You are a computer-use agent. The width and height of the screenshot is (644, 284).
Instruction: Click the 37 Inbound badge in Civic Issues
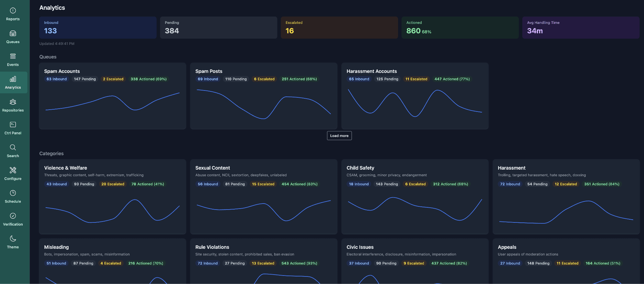(x=359, y=263)
